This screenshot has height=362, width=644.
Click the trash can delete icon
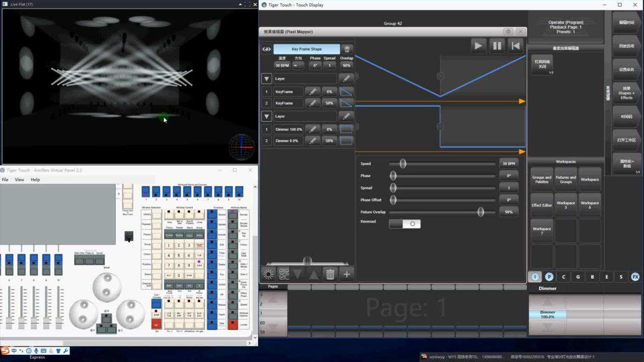coord(330,274)
